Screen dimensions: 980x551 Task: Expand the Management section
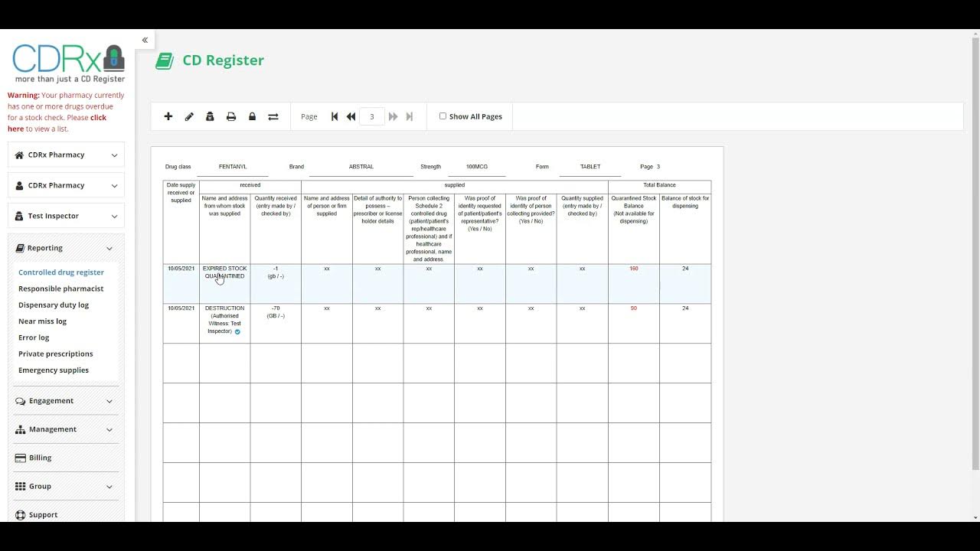[x=64, y=429]
